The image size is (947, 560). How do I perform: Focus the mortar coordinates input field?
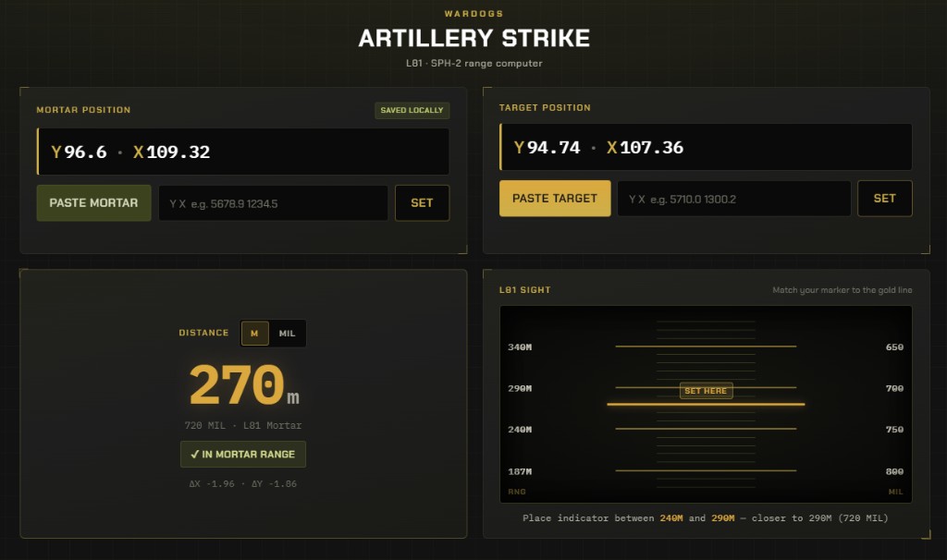click(x=273, y=203)
